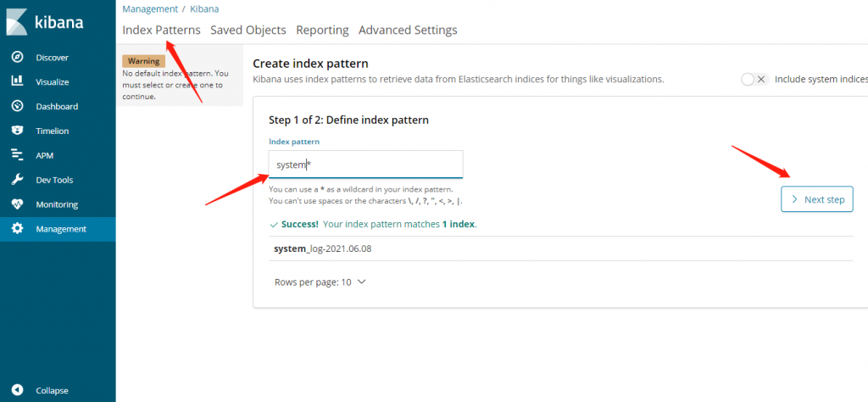Screen dimensions: 868x402
Task: Click the Warning badge
Action: coord(143,61)
